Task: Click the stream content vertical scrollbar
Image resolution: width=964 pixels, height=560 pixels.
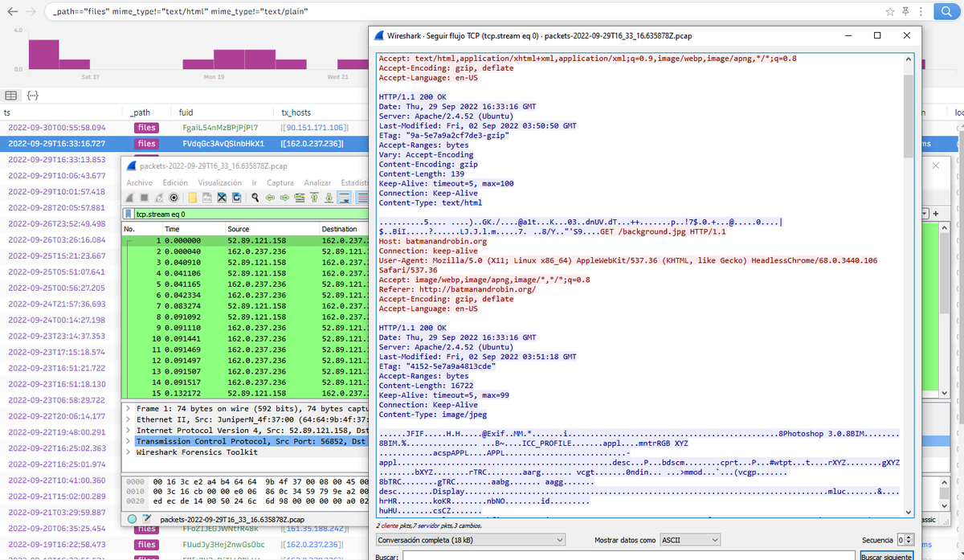Action: coord(909,115)
